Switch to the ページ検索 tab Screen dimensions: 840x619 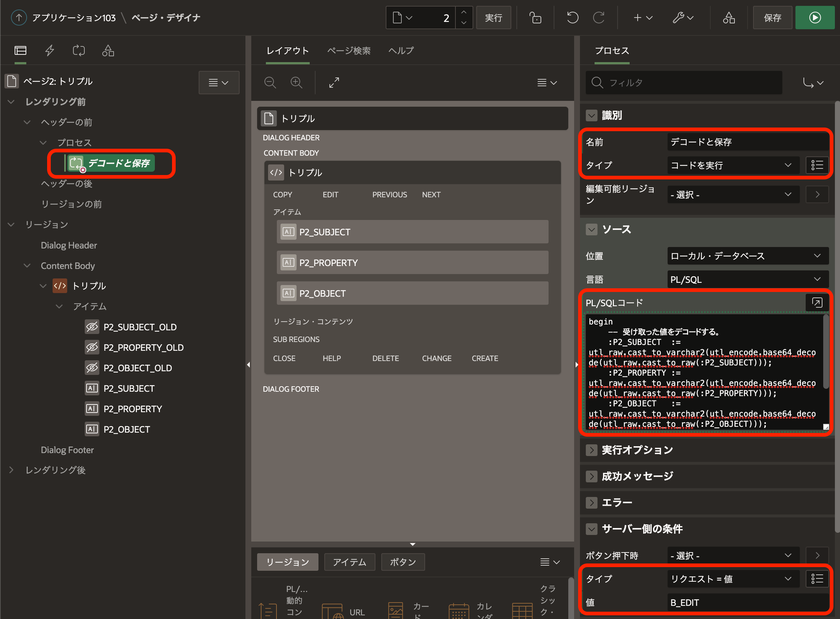click(349, 50)
